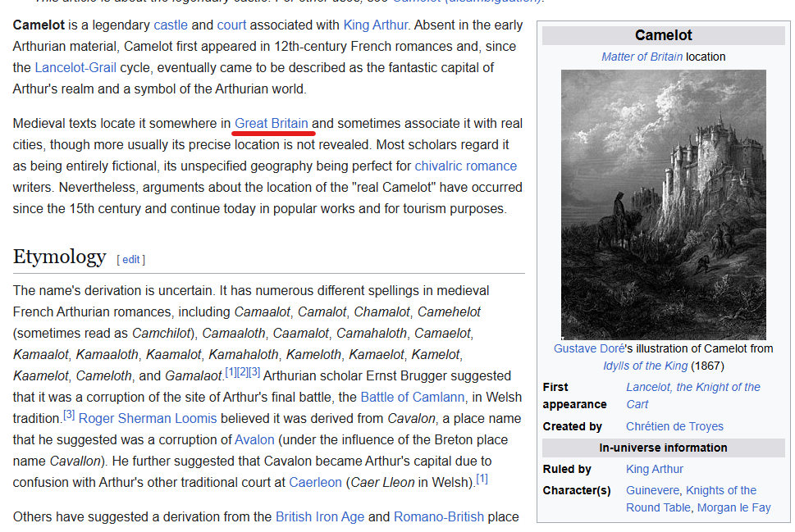Image resolution: width=795 pixels, height=532 pixels.
Task: Open the court link
Action: coord(231,25)
